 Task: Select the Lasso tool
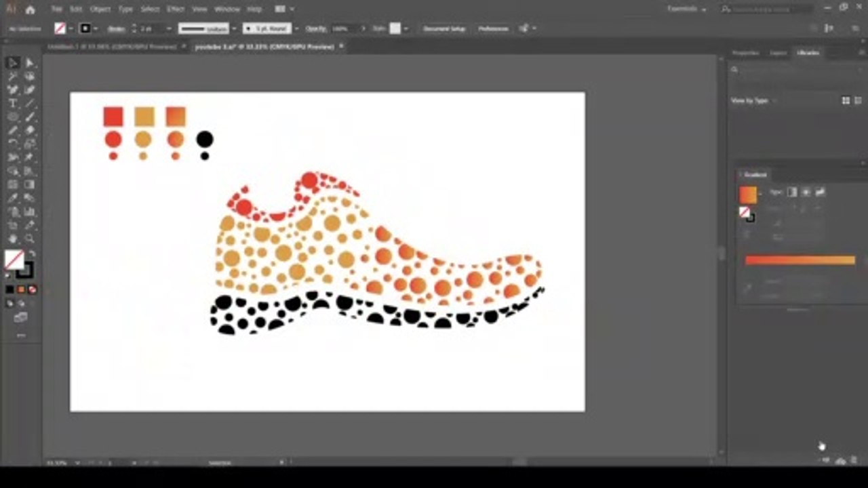point(30,77)
